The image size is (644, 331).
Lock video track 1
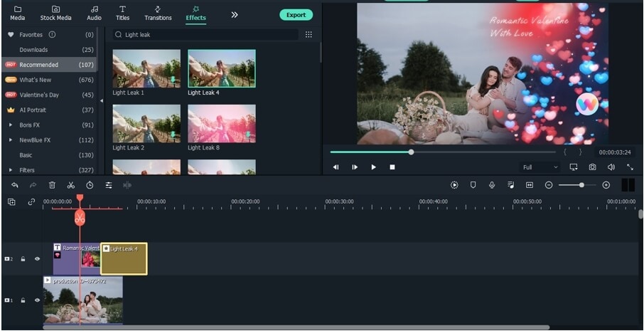pyautogui.click(x=23, y=300)
